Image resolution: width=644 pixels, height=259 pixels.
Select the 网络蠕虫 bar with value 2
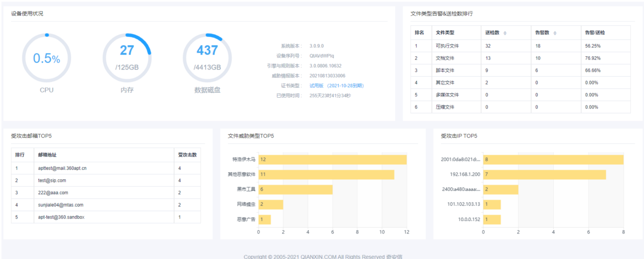pyautogui.click(x=271, y=204)
